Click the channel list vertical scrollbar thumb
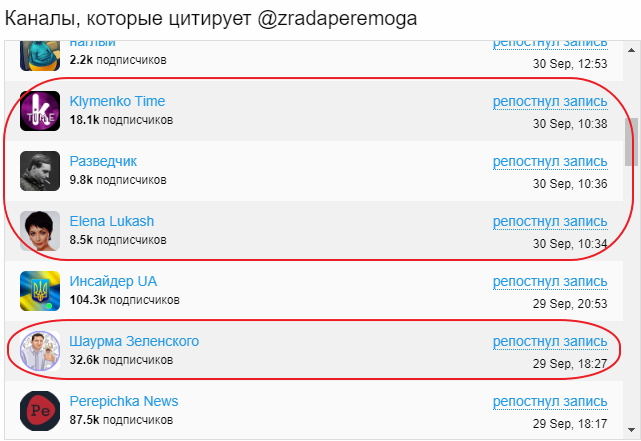 pyautogui.click(x=631, y=142)
